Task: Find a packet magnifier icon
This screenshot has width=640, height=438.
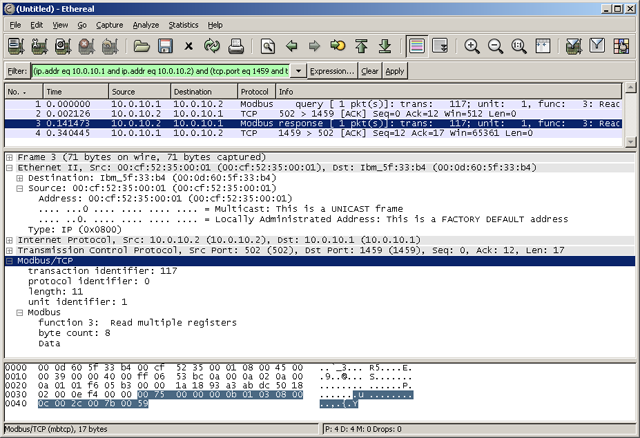Action: point(267,46)
